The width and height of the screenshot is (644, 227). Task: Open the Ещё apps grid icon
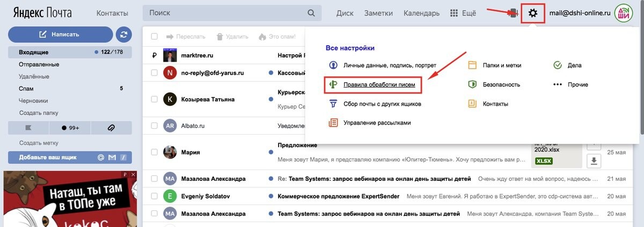pos(453,13)
